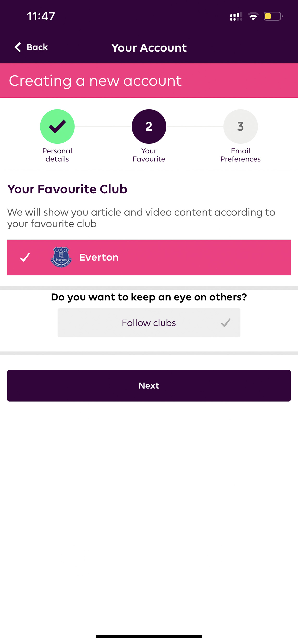Tap the clock showing 11:47
Screen dimensions: 298x644
pyautogui.click(x=41, y=17)
